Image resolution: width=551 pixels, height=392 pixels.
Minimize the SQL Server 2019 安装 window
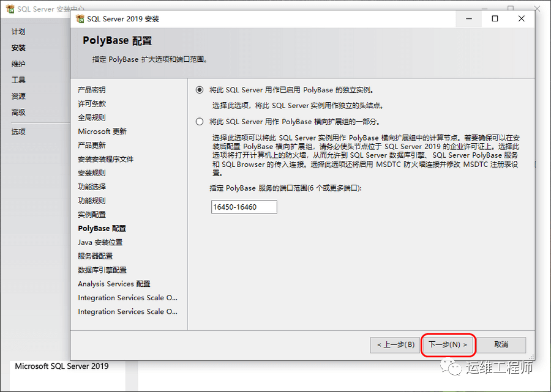[x=469, y=18]
